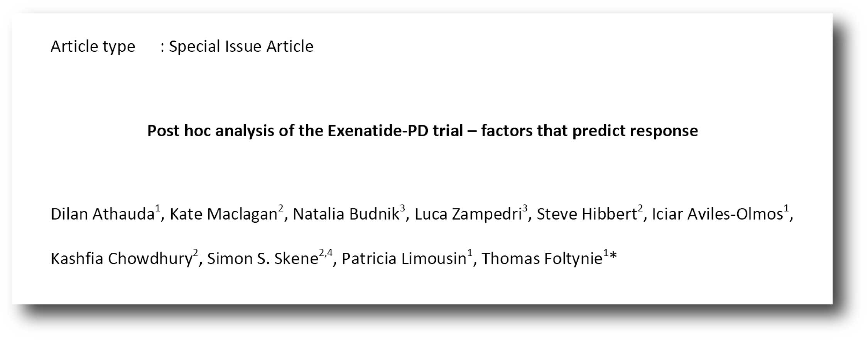Select author name Dilan Athauda

pyautogui.click(x=102, y=214)
